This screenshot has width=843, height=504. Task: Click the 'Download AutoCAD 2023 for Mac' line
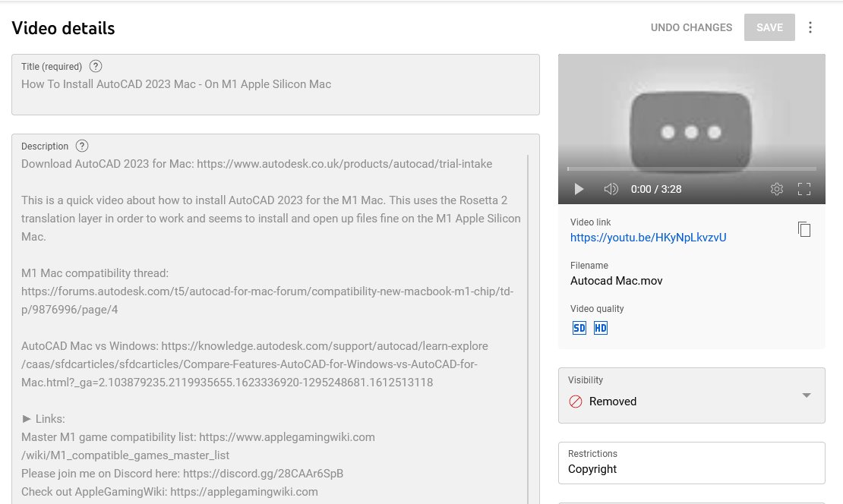coord(257,164)
